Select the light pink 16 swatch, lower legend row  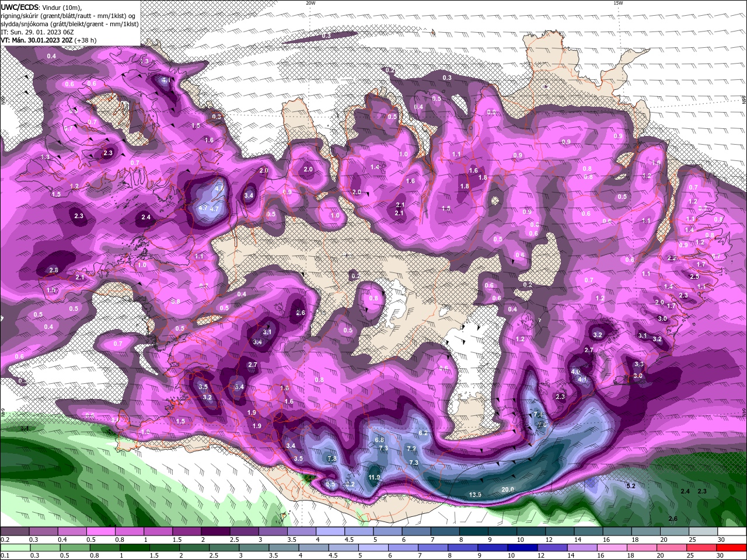pos(613,548)
